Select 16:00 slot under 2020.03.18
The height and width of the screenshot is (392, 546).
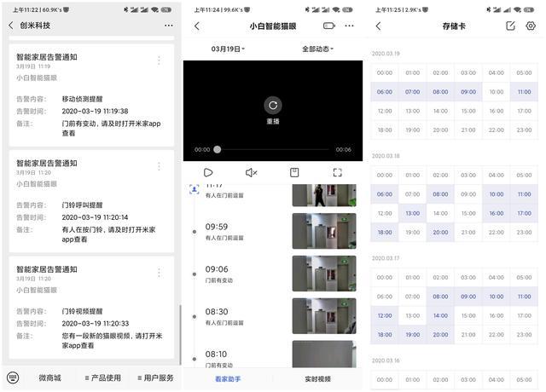click(497, 213)
